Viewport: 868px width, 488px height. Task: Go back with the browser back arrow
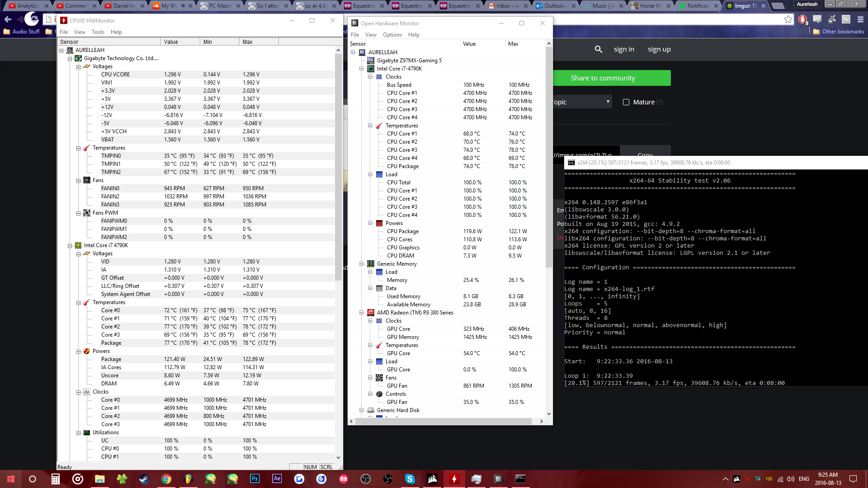click(x=8, y=19)
